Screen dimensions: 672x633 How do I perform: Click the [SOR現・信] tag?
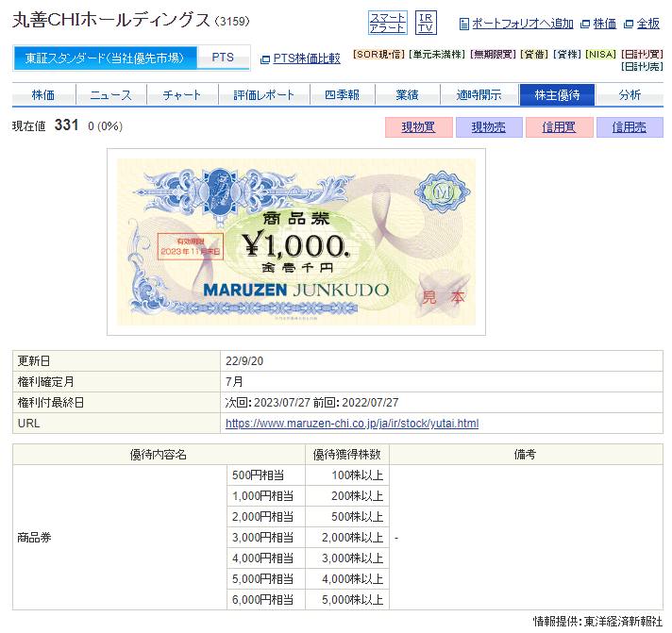pos(378,55)
